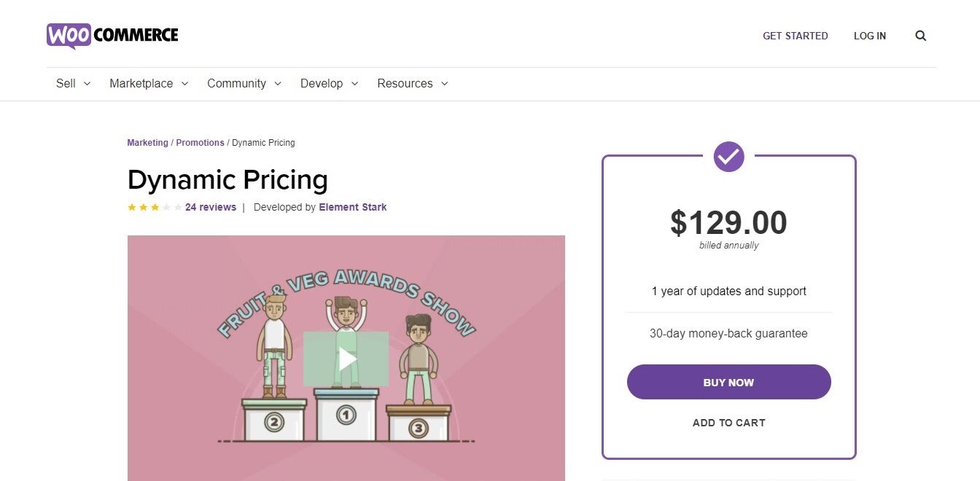Open the Element Stark developer link

[353, 208]
